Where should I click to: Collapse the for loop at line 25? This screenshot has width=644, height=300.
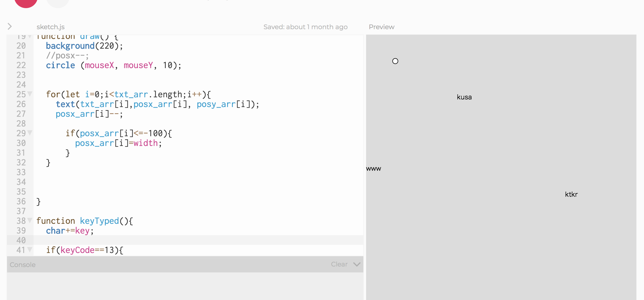coord(30,94)
